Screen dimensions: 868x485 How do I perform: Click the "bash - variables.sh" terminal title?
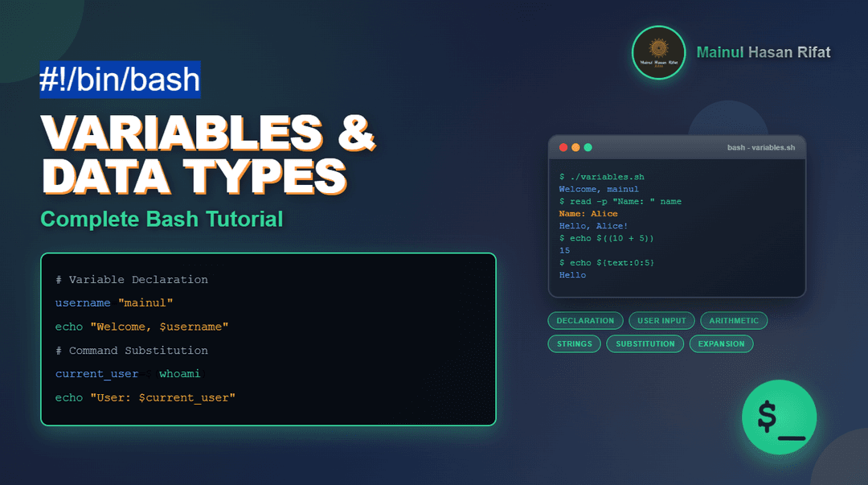760,147
